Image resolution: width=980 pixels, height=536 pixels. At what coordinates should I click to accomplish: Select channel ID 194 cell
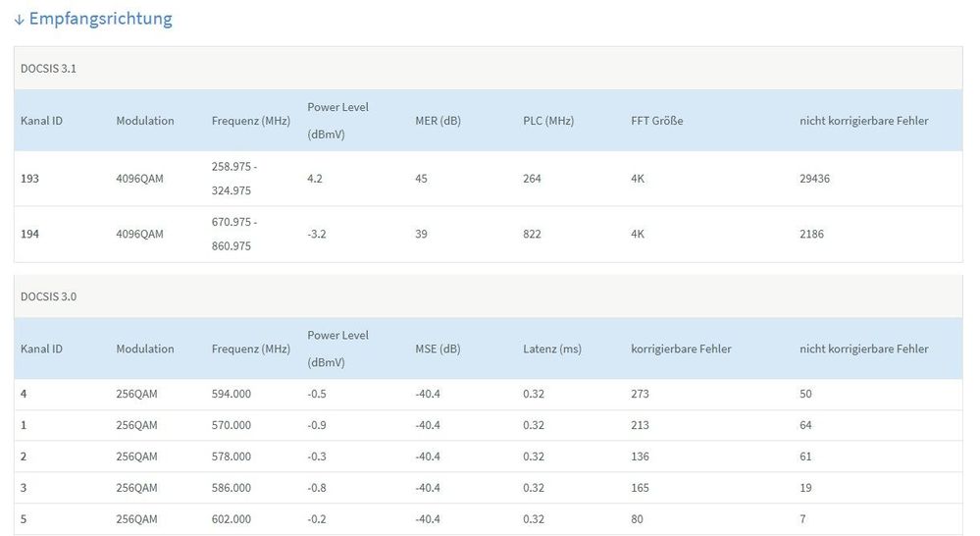tap(30, 234)
